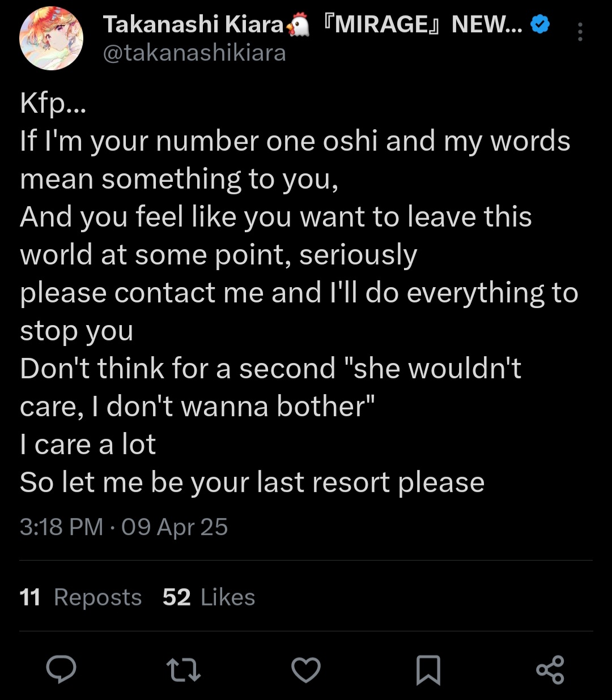The image size is (612, 700).
Task: View the 52 Likes list
Action: pyautogui.click(x=209, y=597)
